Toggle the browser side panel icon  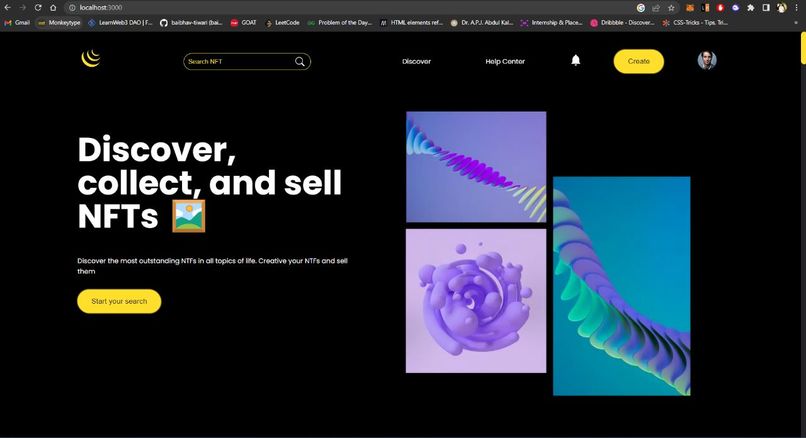(766, 8)
